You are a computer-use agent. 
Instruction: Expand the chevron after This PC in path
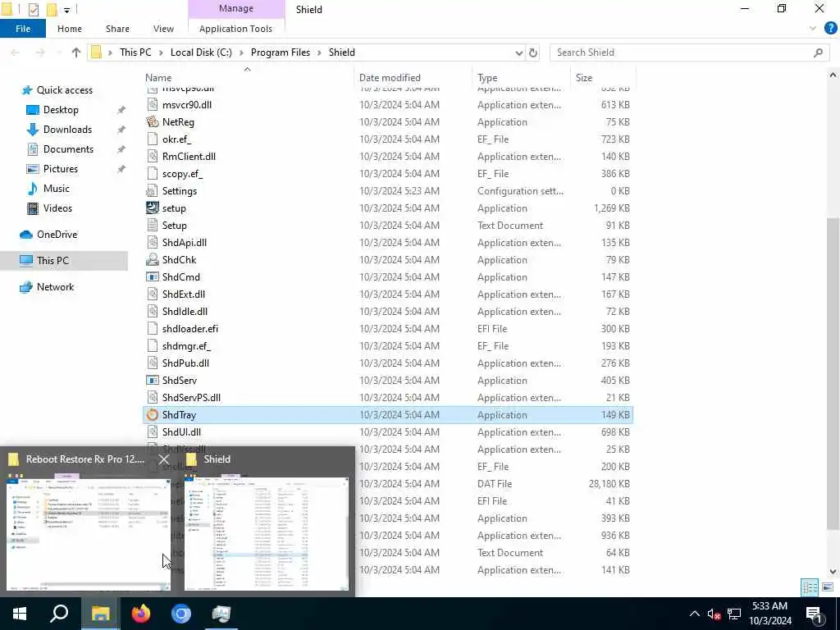[161, 52]
